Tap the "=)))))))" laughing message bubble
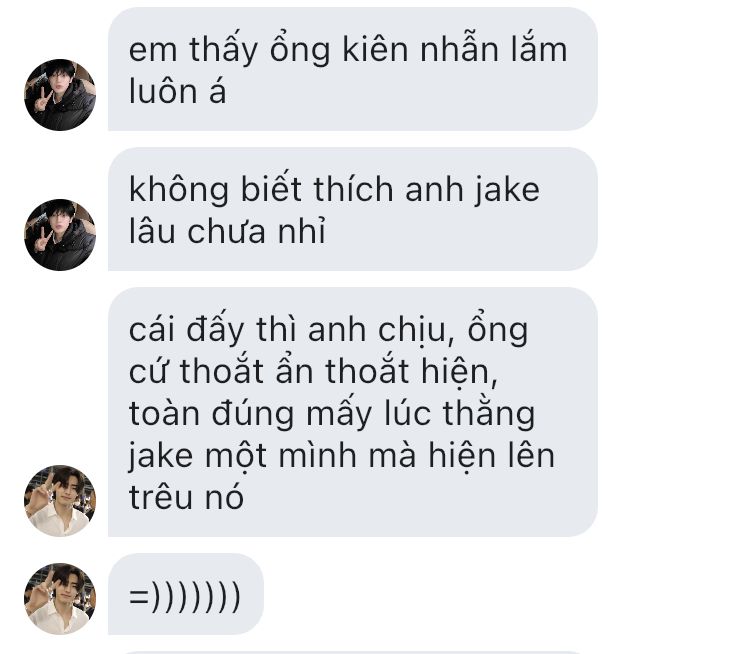 pos(186,594)
